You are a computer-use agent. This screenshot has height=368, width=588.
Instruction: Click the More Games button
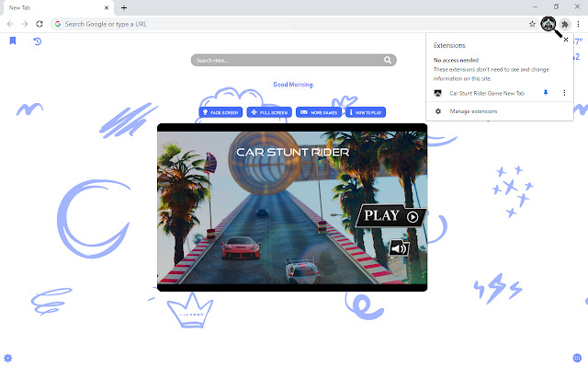(x=318, y=112)
